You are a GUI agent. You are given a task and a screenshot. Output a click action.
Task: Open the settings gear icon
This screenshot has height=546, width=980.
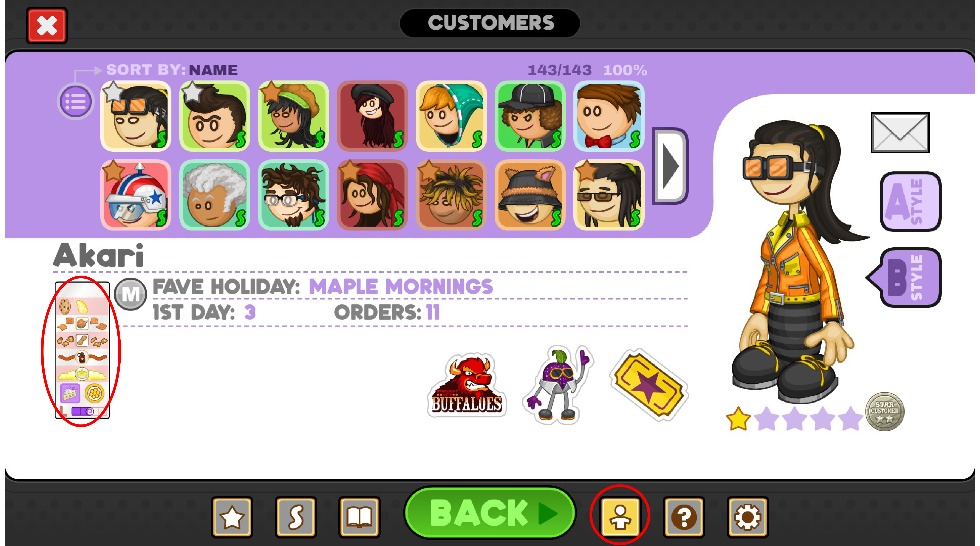click(x=748, y=517)
